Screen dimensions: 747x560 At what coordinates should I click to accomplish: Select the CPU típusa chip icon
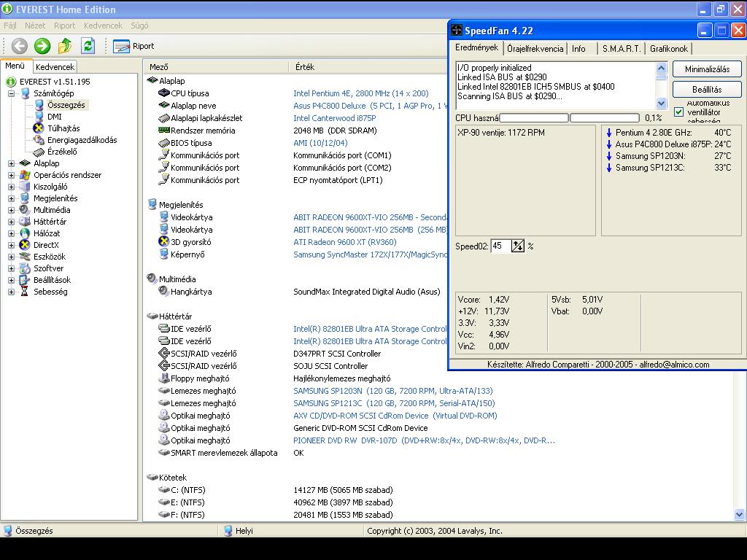(x=164, y=93)
